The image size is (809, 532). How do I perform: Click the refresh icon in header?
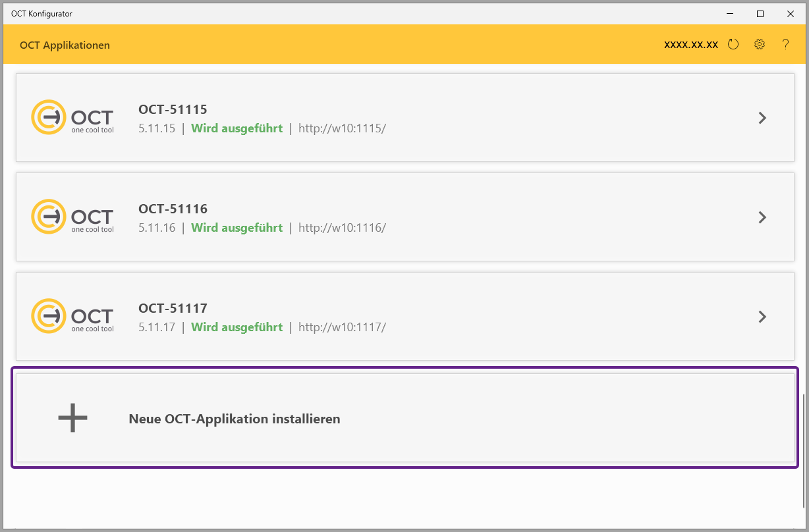click(x=733, y=45)
